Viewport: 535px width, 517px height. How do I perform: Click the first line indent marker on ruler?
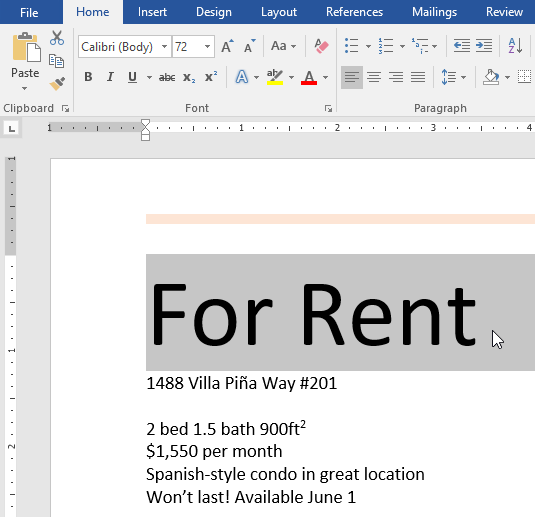click(145, 123)
